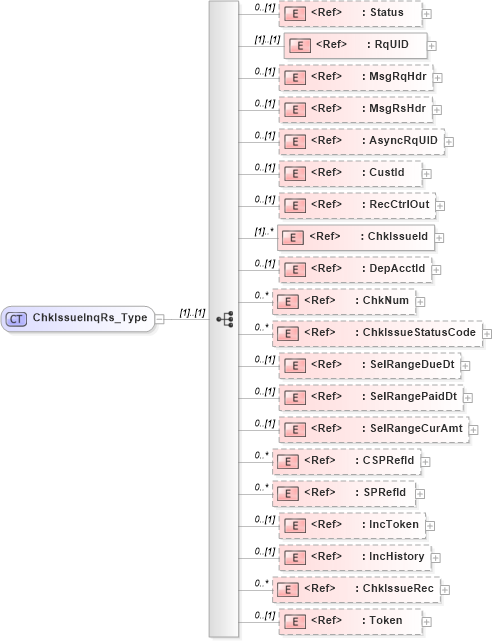The image size is (492, 641).
Task: Collapse the ChkIssueInqRs_Type node
Action: 160,319
